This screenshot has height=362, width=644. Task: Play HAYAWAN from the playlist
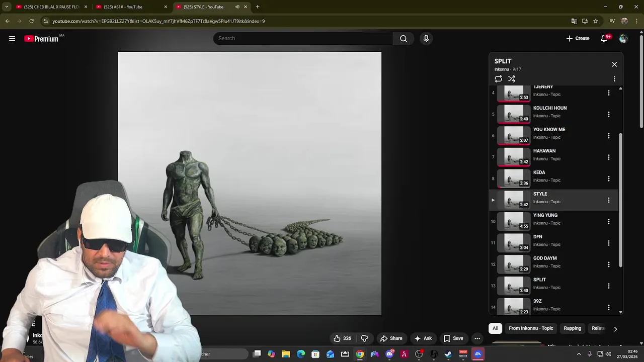coord(553,157)
